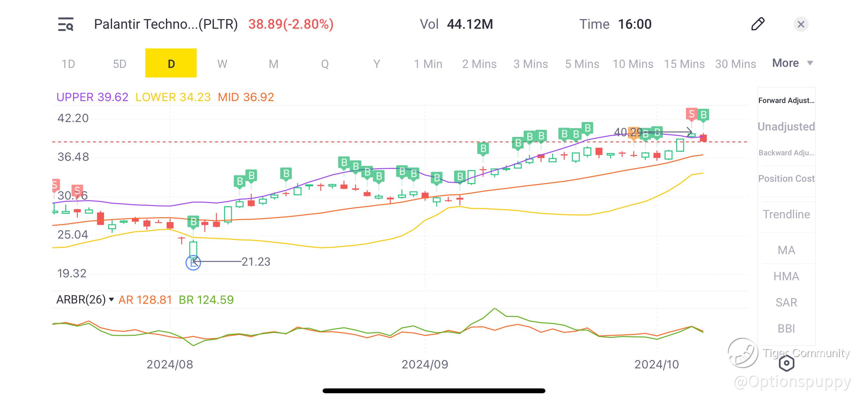868x401 pixels.
Task: Open the stock search list icon
Action: pyautogui.click(x=66, y=24)
